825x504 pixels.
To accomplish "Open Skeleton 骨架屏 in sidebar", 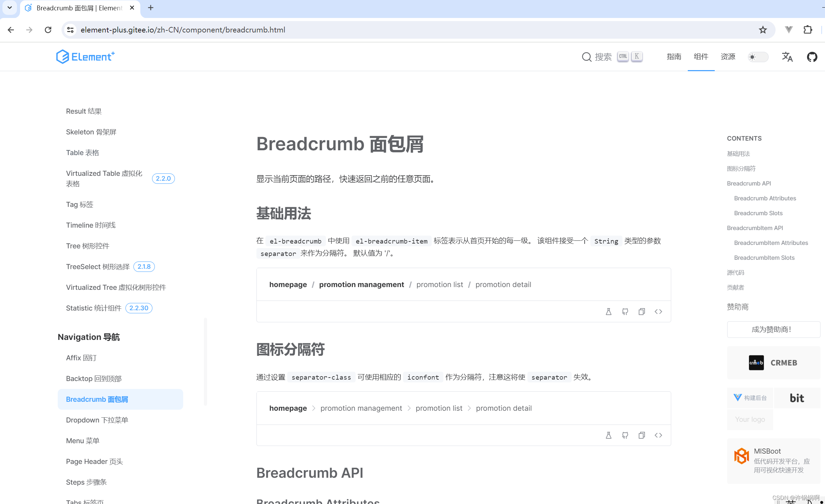I will 91,132.
